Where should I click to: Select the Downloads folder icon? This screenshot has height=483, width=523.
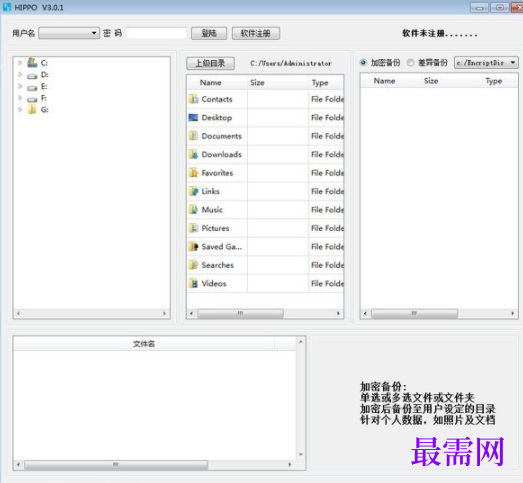(x=193, y=154)
